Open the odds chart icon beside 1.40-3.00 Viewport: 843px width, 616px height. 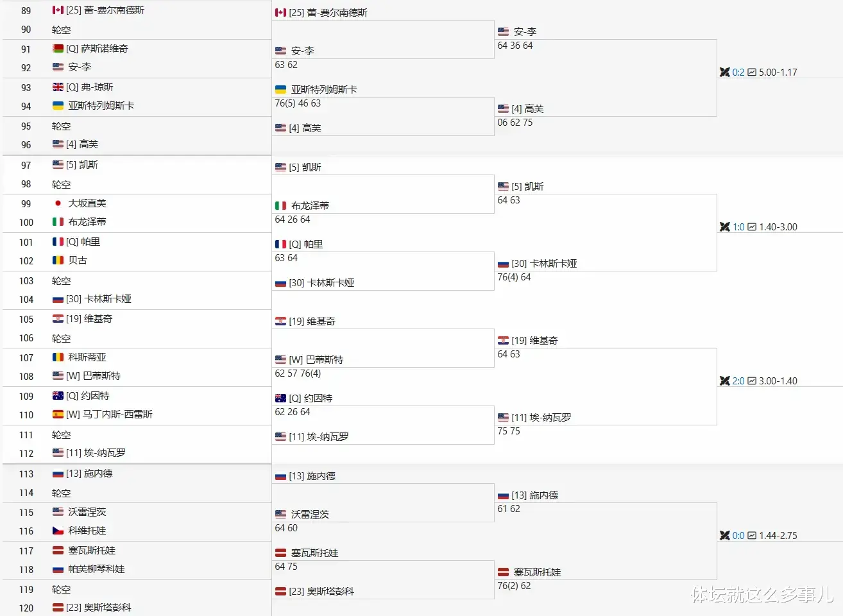[x=752, y=227]
